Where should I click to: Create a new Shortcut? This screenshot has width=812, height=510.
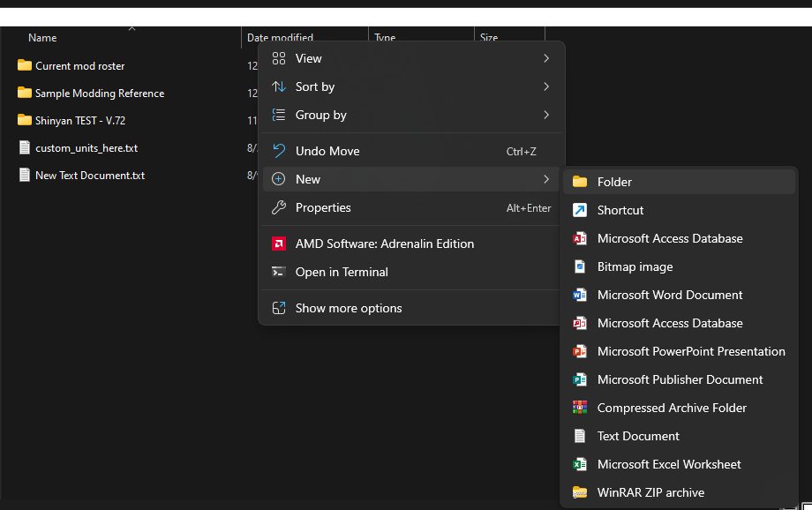coord(620,210)
